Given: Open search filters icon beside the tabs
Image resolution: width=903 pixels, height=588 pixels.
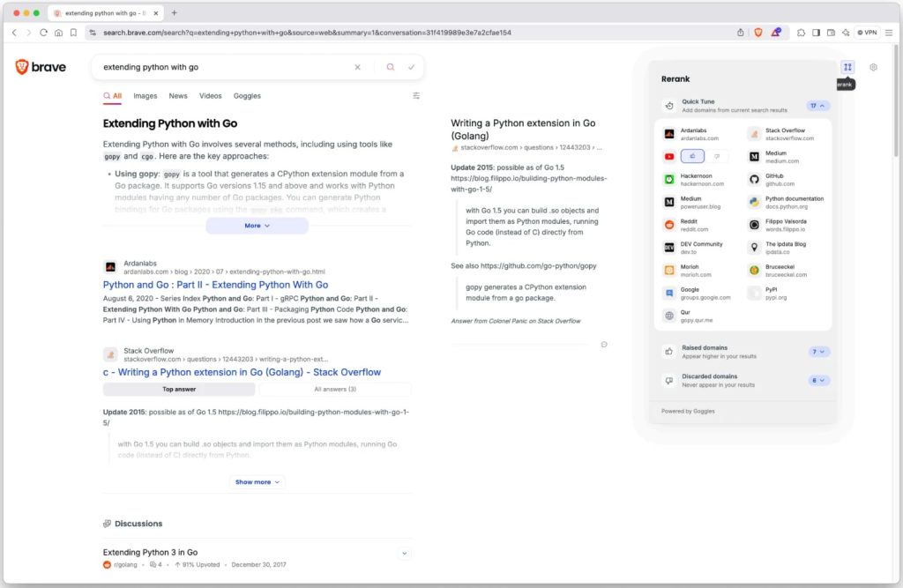Looking at the screenshot, I should point(416,95).
